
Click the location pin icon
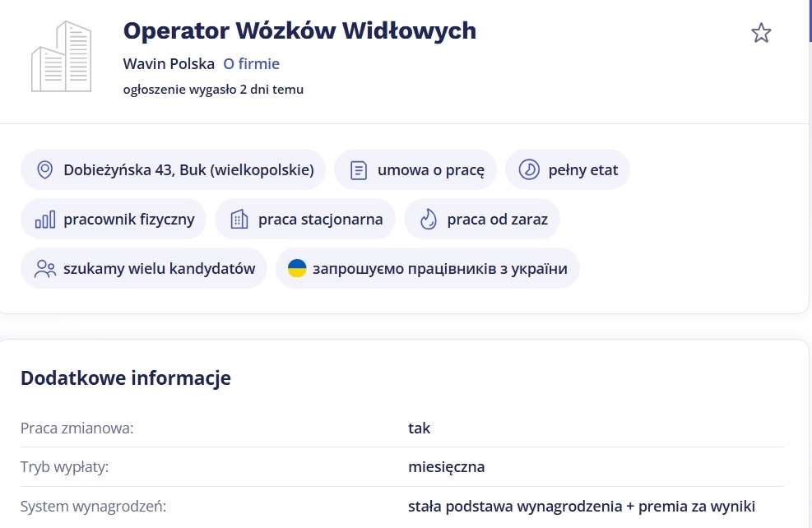pyautogui.click(x=45, y=169)
